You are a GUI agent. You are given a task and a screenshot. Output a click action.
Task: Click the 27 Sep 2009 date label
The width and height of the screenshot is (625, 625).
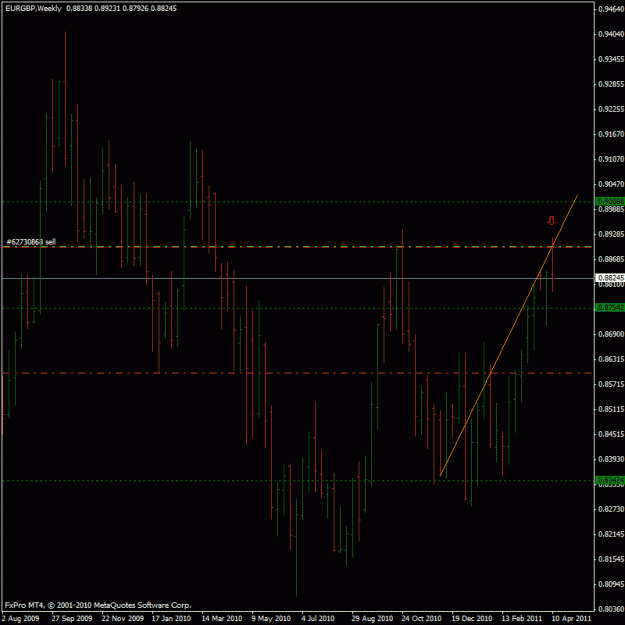click(72, 619)
